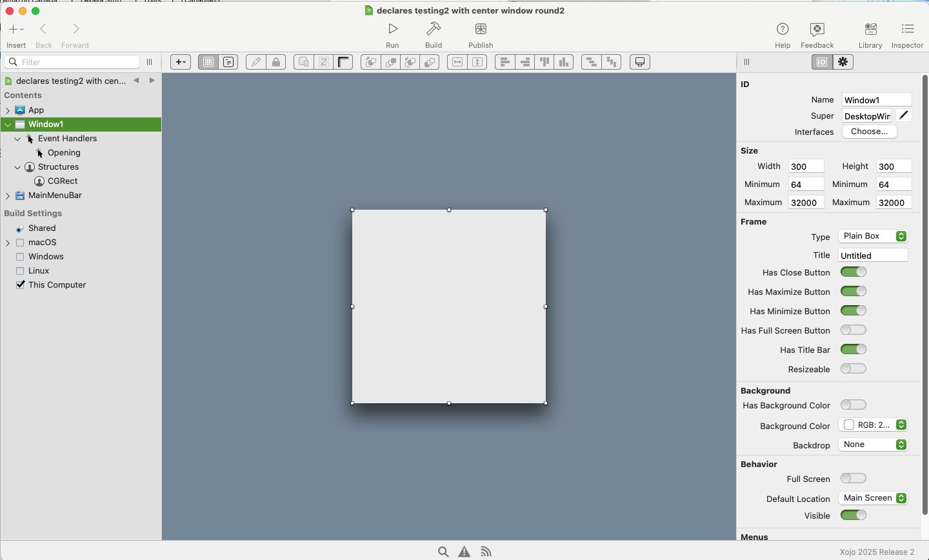Click the Run icon in the toolbar

[x=392, y=29]
